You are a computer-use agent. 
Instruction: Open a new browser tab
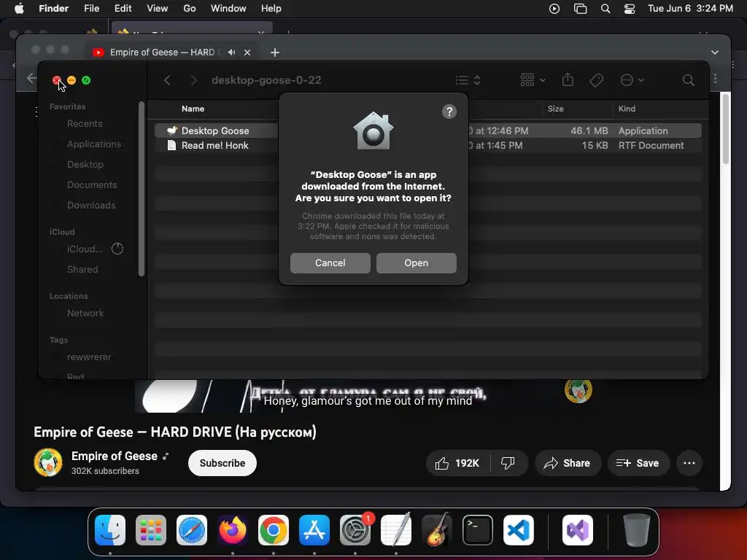[x=275, y=52]
